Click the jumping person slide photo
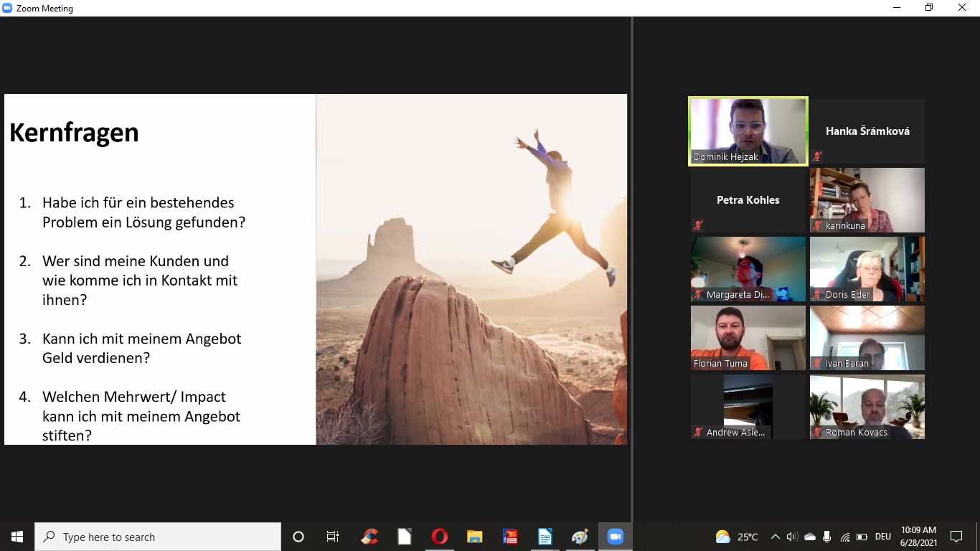 coord(471,269)
